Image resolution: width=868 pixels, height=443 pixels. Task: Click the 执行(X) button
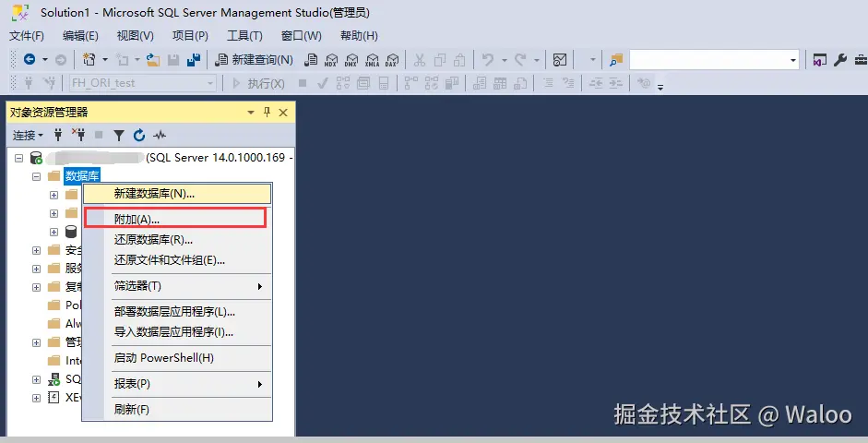(258, 83)
